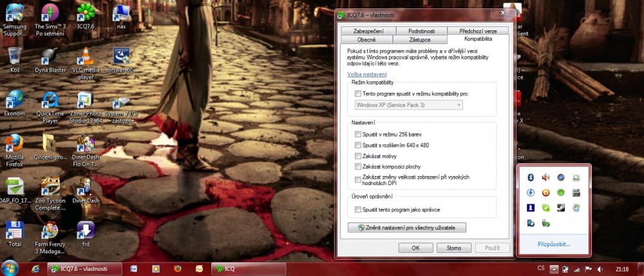Image resolution: width=644 pixels, height=276 pixels.
Task: Click the red speaker icon in tray popup
Action: (x=546, y=177)
